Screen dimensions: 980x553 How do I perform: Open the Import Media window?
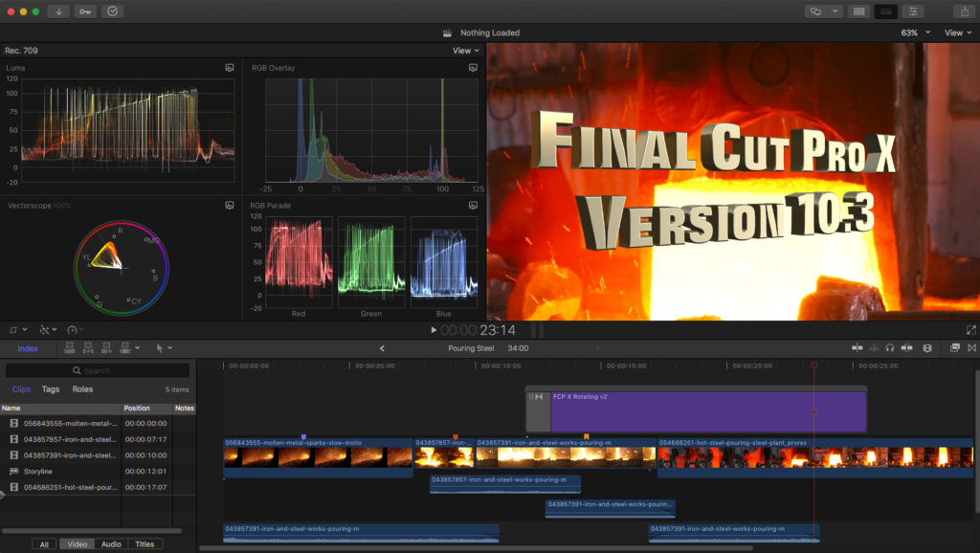pyautogui.click(x=58, y=11)
